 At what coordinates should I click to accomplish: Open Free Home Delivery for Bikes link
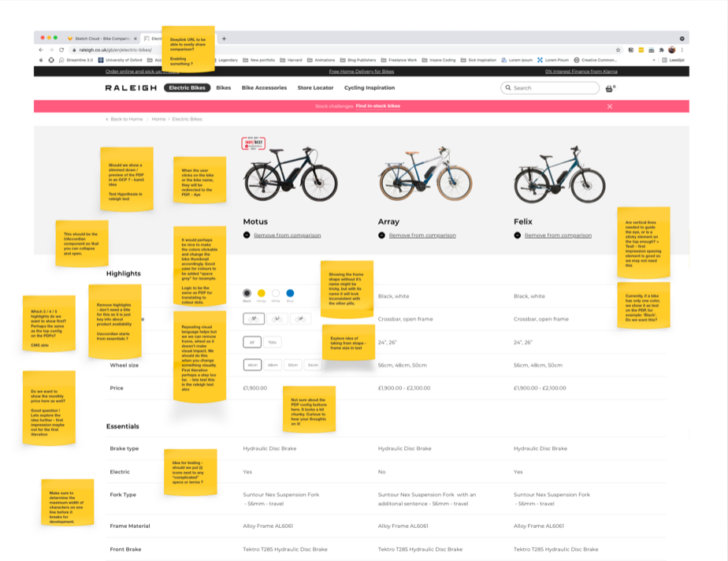point(361,72)
